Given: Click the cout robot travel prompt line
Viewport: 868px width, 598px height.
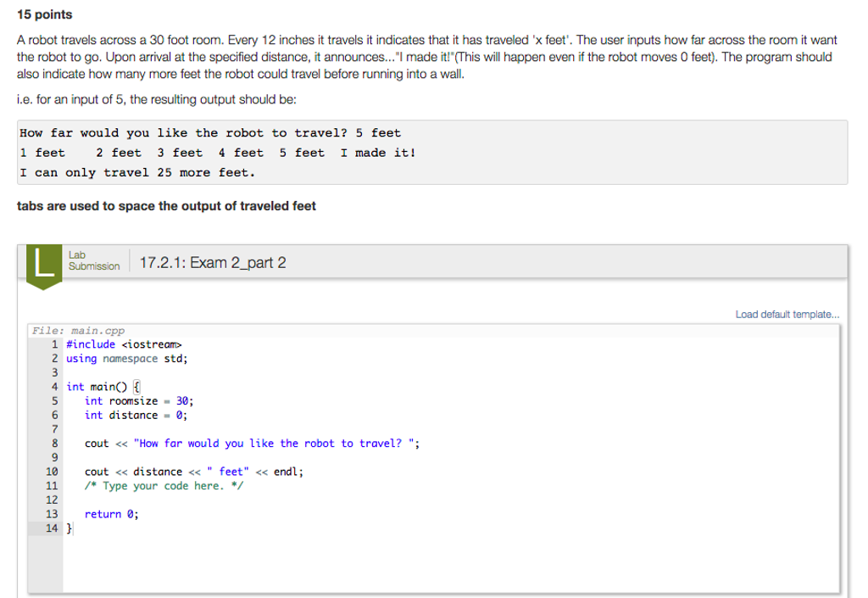Looking at the screenshot, I should (x=254, y=443).
